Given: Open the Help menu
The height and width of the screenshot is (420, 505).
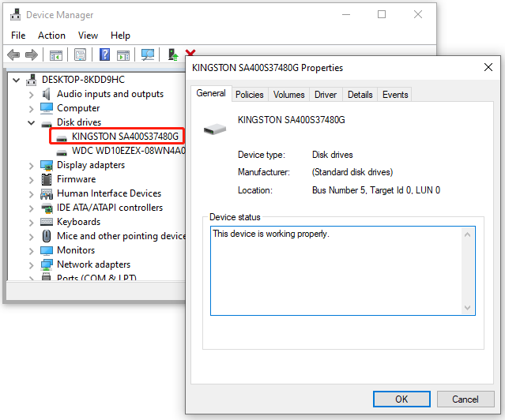Looking at the screenshot, I should click(120, 36).
